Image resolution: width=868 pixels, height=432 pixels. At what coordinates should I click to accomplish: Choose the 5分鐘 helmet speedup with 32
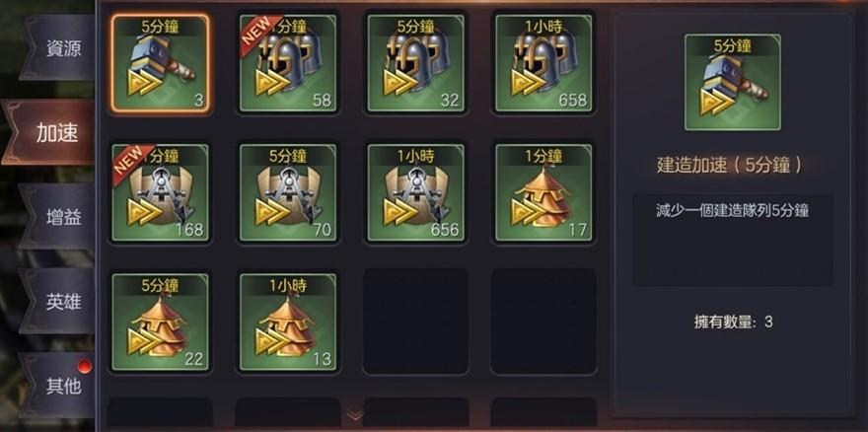[x=415, y=64]
